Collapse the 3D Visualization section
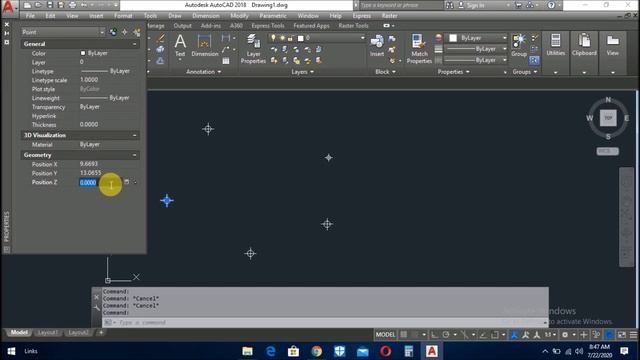640x360 pixels. coord(134,135)
